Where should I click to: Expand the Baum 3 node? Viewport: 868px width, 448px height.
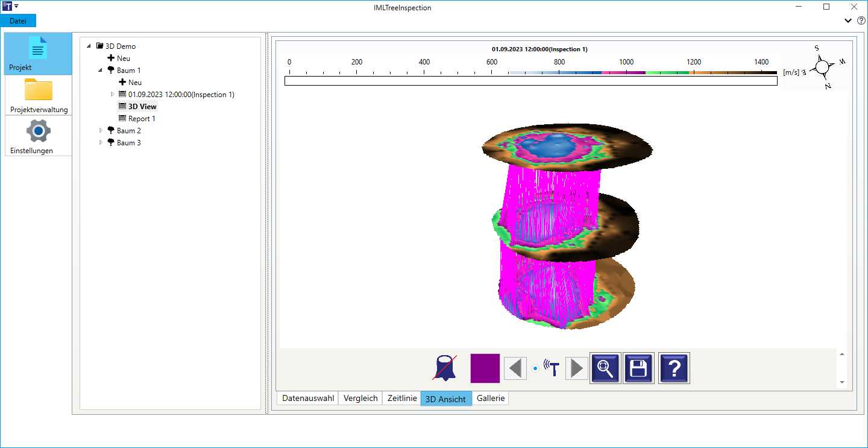(x=101, y=142)
